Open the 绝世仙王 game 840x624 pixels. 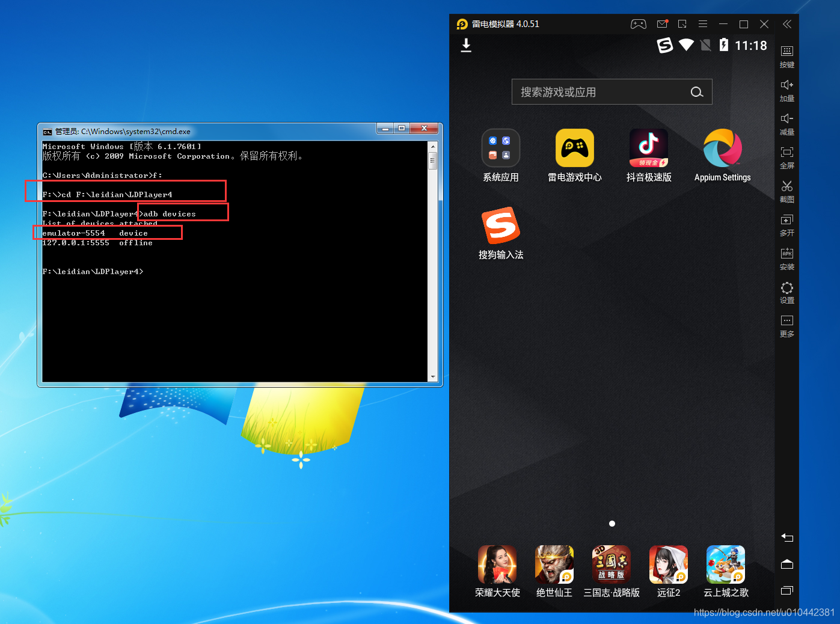[554, 564]
